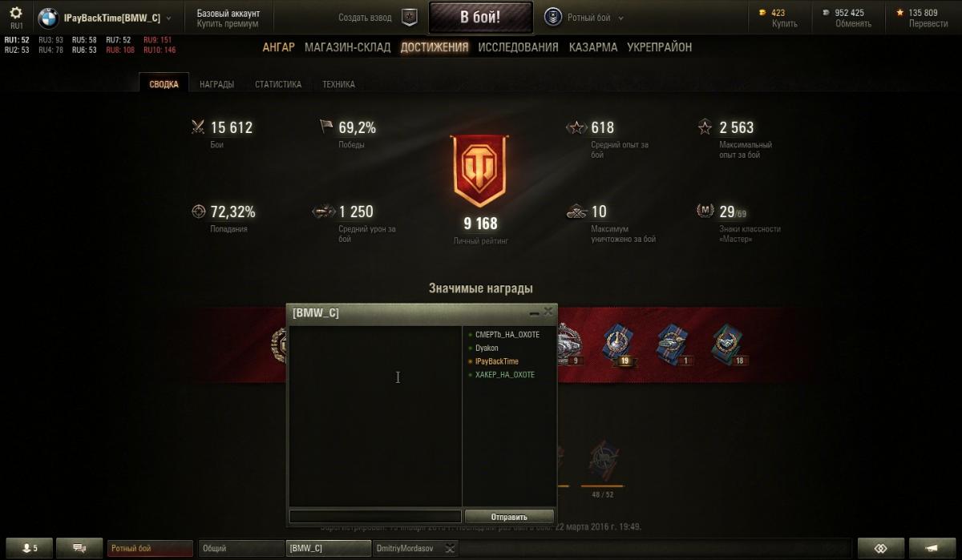The height and width of the screenshot is (560, 962).
Task: Click the megaphone notifications icon
Action: tap(932, 548)
